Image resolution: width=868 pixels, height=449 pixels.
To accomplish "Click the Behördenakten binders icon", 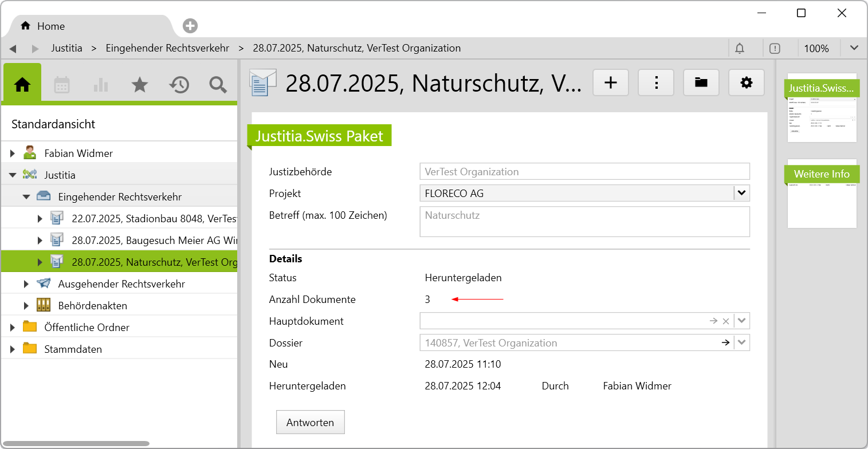I will 44,305.
